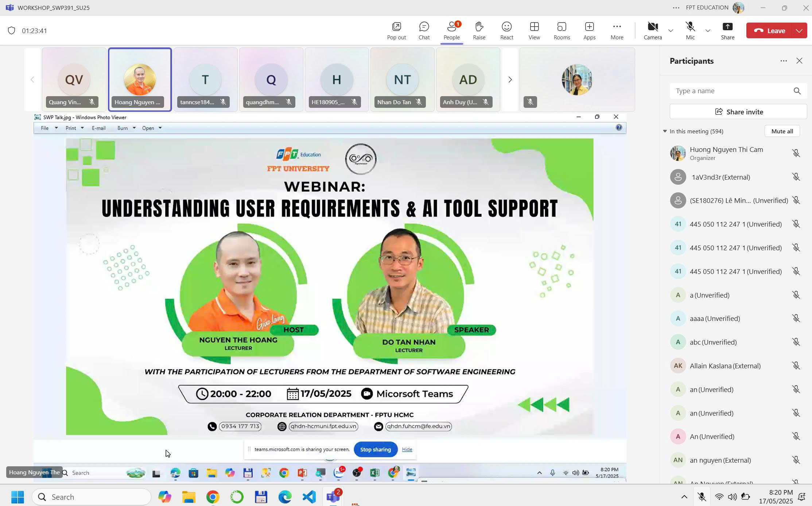Click the Share invite button

coord(738,112)
